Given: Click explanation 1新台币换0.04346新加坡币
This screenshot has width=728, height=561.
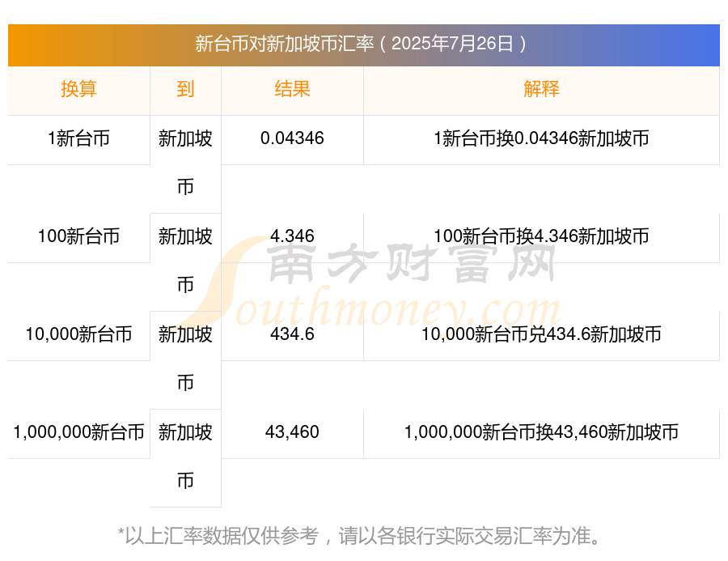Looking at the screenshot, I should (541, 138).
